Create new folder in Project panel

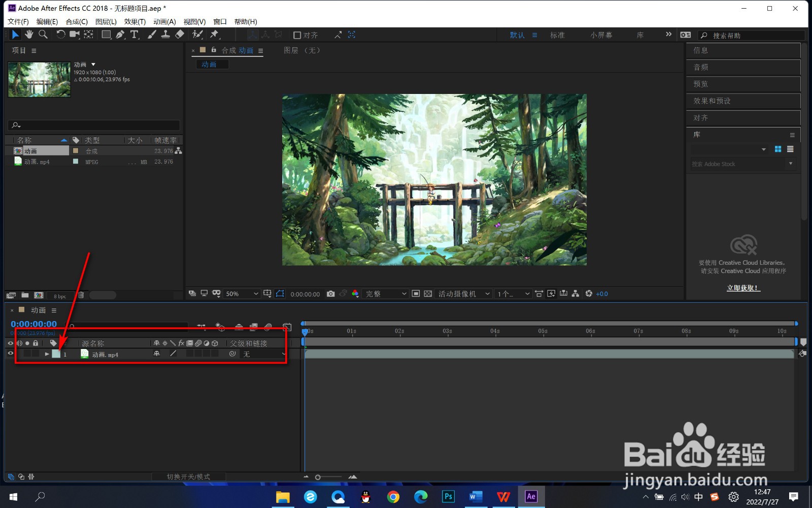click(x=25, y=295)
